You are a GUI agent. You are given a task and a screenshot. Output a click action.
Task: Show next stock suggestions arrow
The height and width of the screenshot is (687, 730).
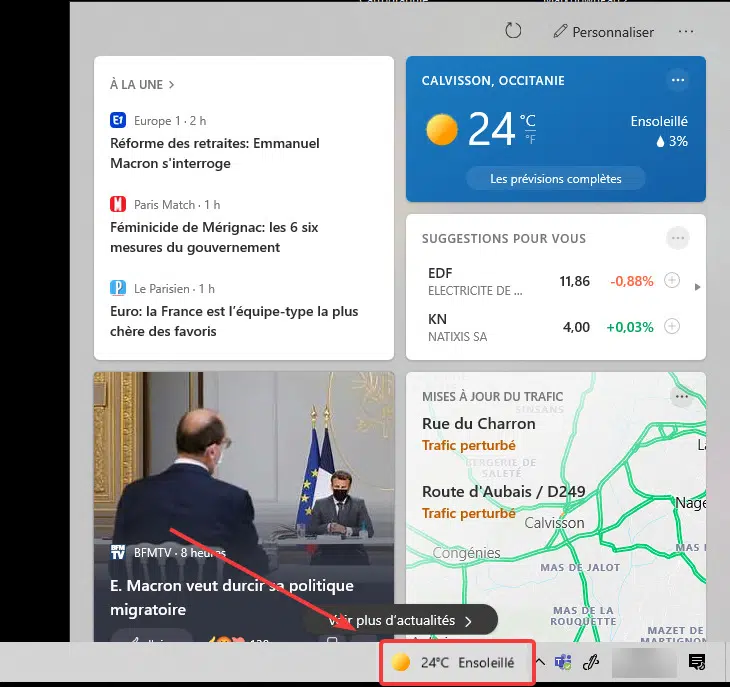click(697, 287)
